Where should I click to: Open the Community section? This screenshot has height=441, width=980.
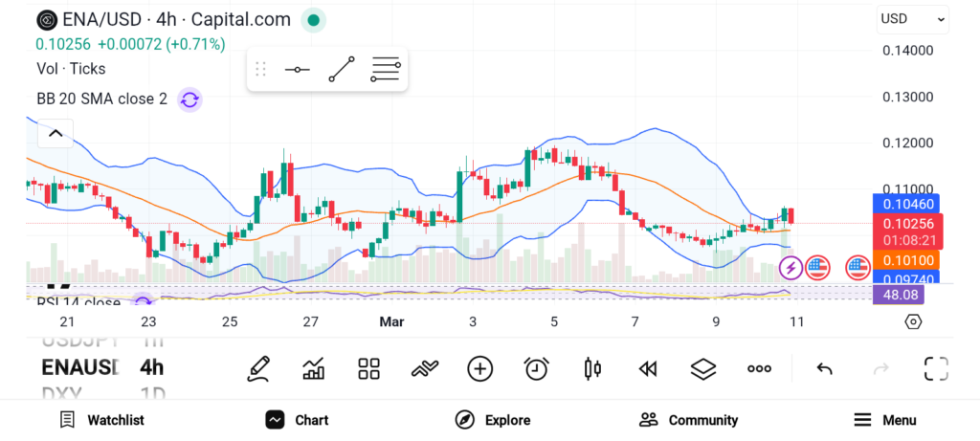pos(689,420)
